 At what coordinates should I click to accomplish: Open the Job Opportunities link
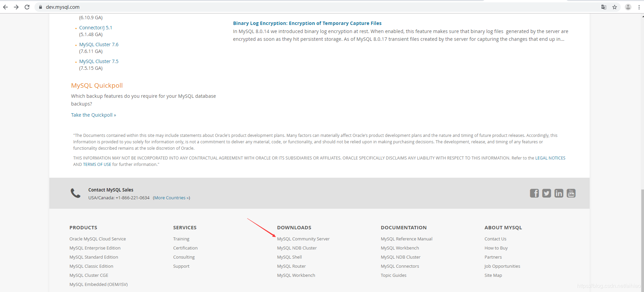[x=503, y=266]
